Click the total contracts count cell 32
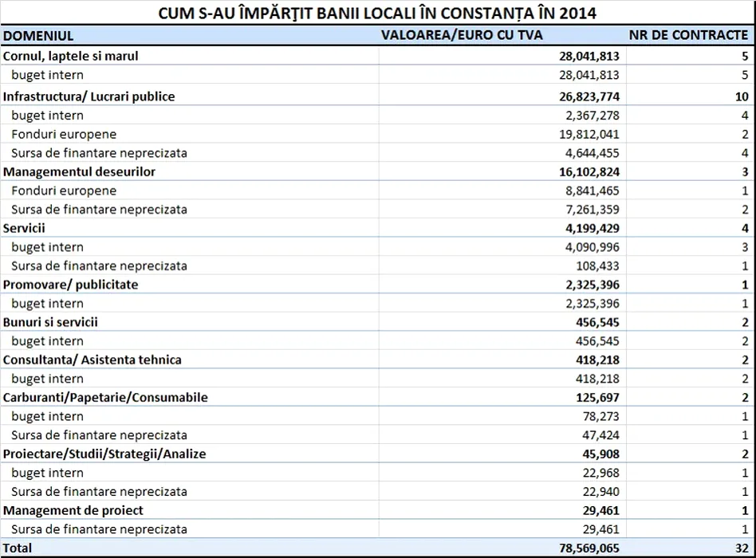Screen dimensions: 756x558 (x=742, y=548)
